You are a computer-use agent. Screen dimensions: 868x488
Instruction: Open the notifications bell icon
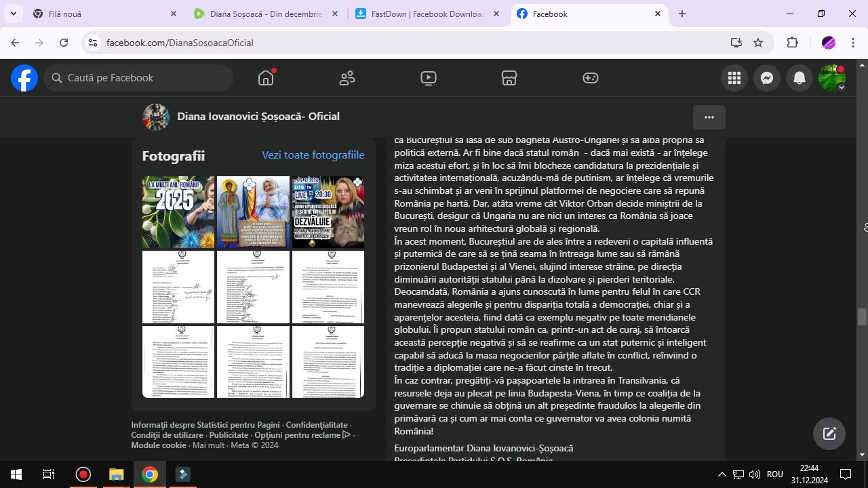click(x=800, y=78)
